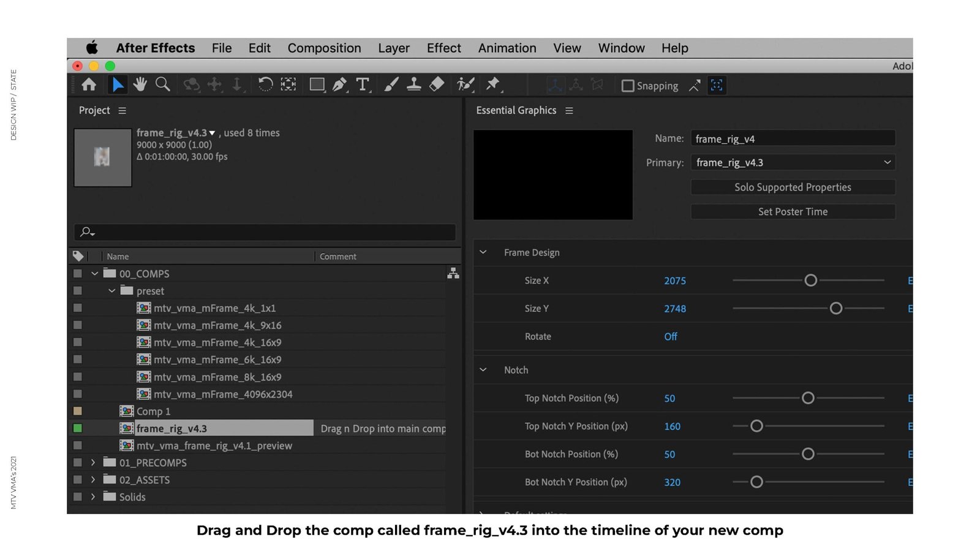Open the Essential Graphics panel menu

click(569, 110)
